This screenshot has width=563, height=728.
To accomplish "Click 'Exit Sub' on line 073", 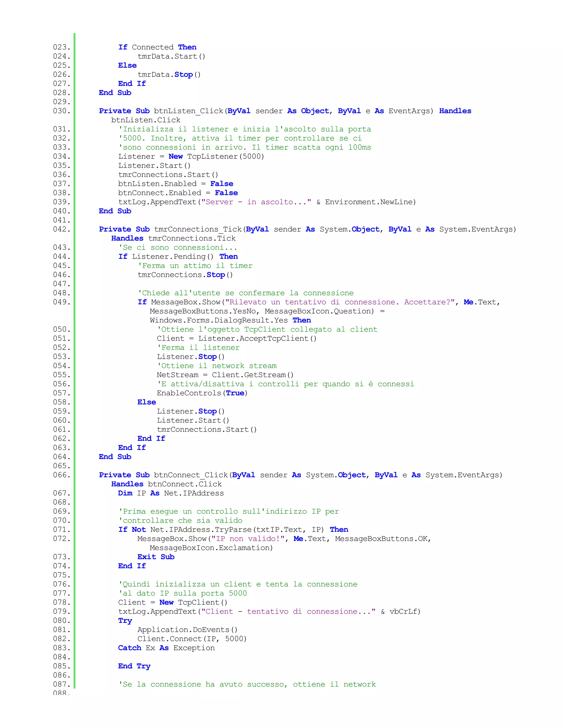I will [156, 557].
